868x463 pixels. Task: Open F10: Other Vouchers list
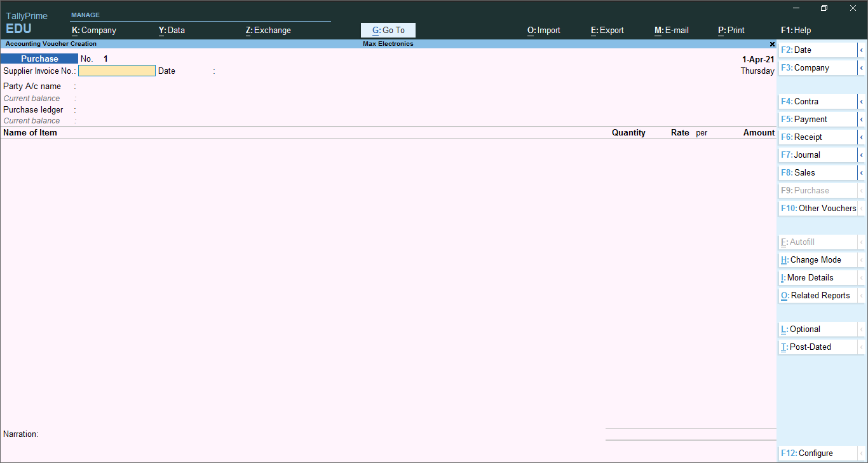pos(818,209)
